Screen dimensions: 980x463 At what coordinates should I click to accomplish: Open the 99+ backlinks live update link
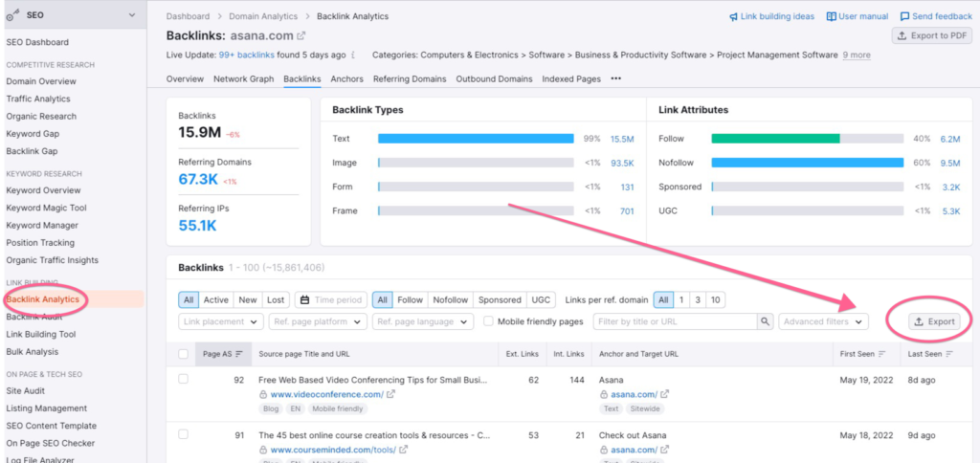246,55
